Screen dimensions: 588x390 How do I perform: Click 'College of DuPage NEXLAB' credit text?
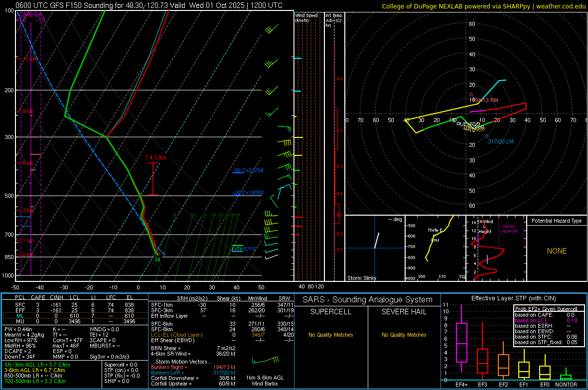(423, 6)
